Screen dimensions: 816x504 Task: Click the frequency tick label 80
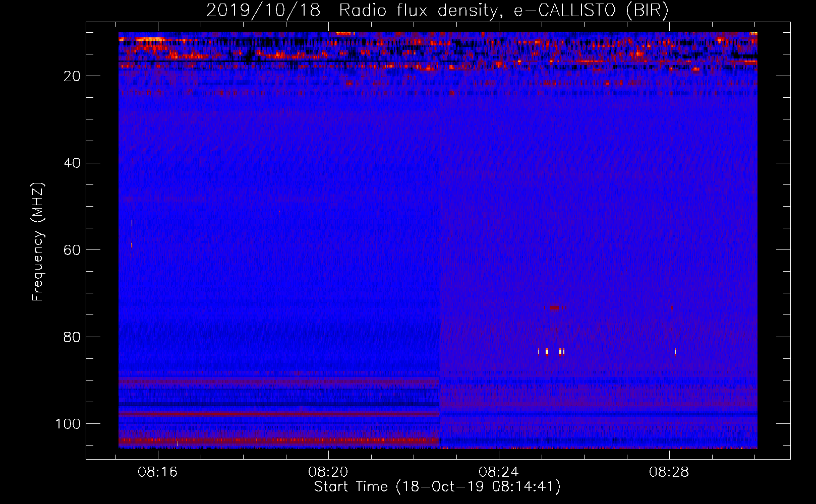(72, 337)
